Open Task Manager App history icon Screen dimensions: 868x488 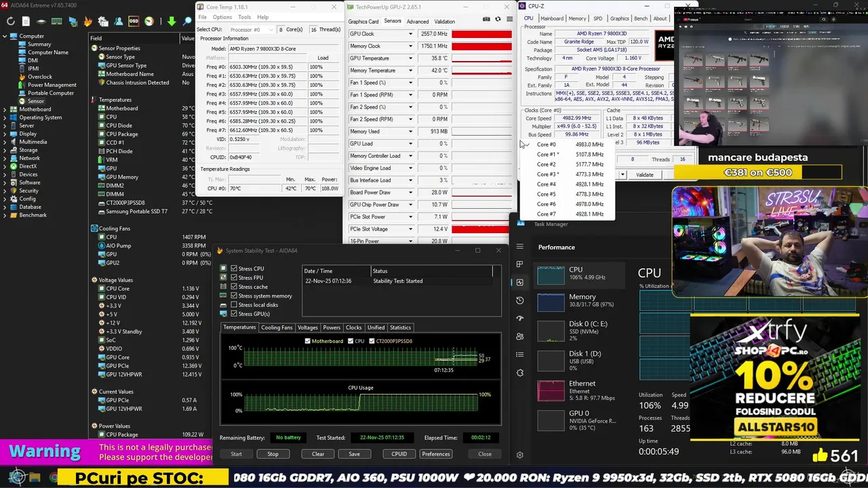(520, 300)
